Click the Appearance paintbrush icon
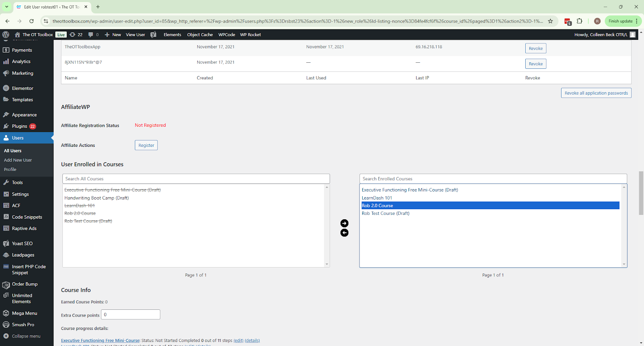The width and height of the screenshot is (644, 346). pyautogui.click(x=6, y=115)
